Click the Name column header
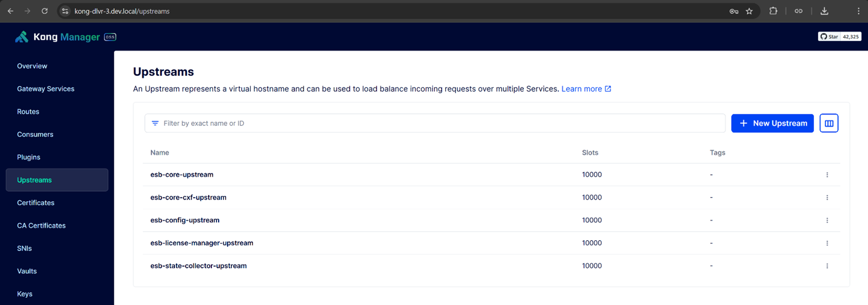Image resolution: width=868 pixels, height=305 pixels. click(160, 153)
